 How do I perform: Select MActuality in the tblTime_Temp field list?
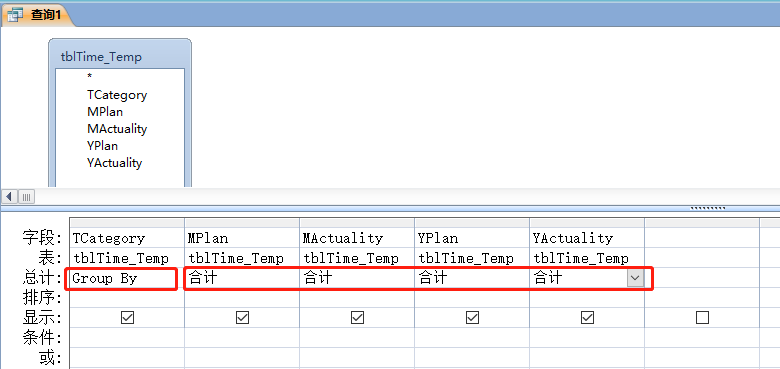coord(117,129)
